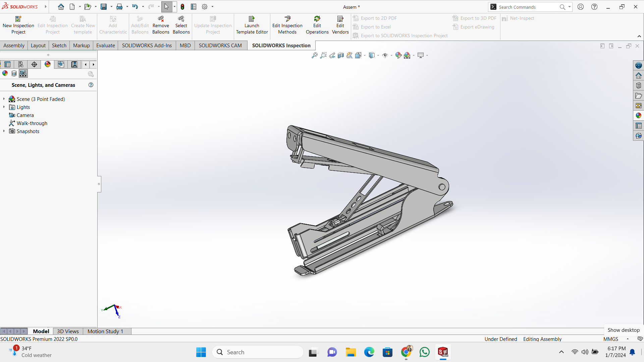The image size is (644, 362).
Task: Open DisplayManager appearance tab
Action: pos(48,64)
